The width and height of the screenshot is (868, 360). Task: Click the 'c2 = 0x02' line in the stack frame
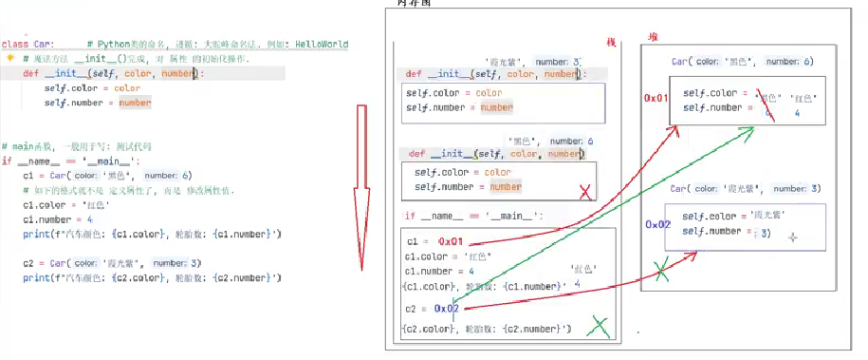click(433, 309)
